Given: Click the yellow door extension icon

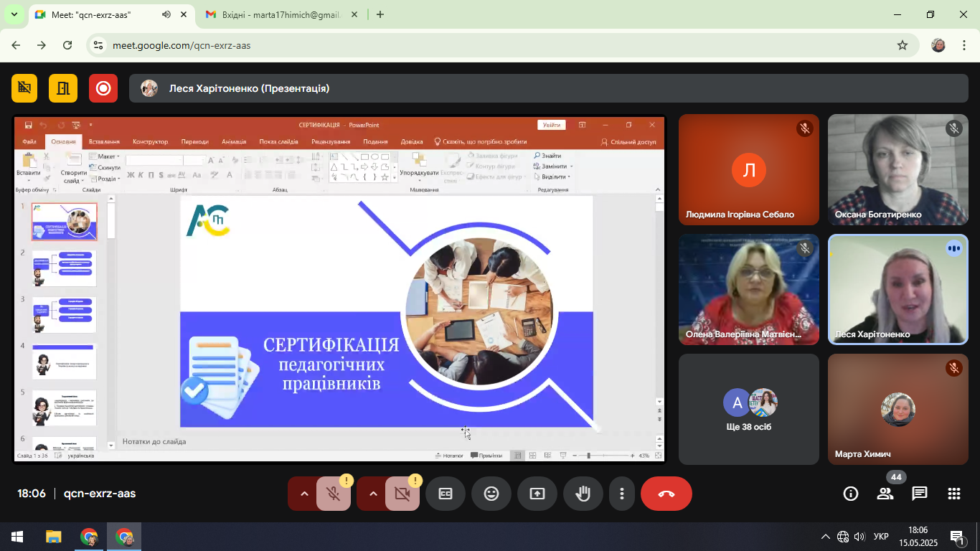Looking at the screenshot, I should pos(63,88).
